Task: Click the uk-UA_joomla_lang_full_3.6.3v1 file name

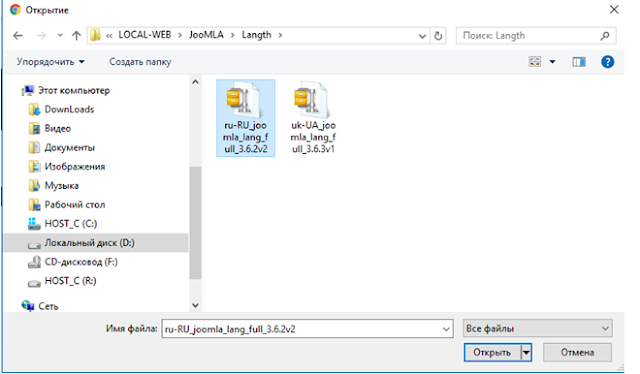Action: (x=313, y=137)
